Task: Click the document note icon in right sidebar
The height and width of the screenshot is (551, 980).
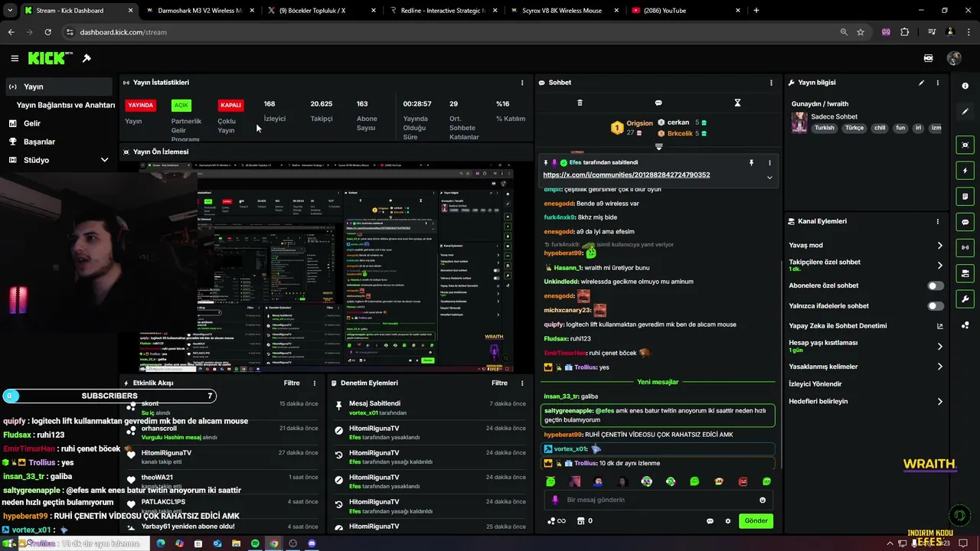Action: [965, 197]
